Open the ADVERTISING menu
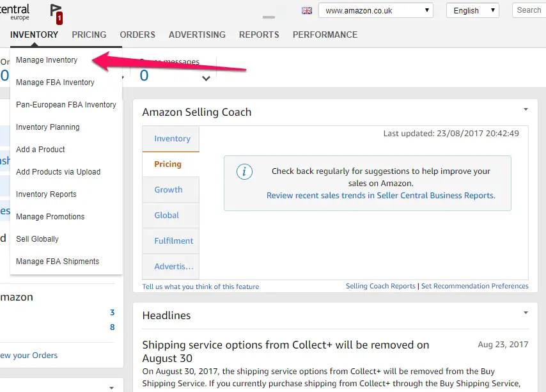The height and width of the screenshot is (392, 546). 197,35
